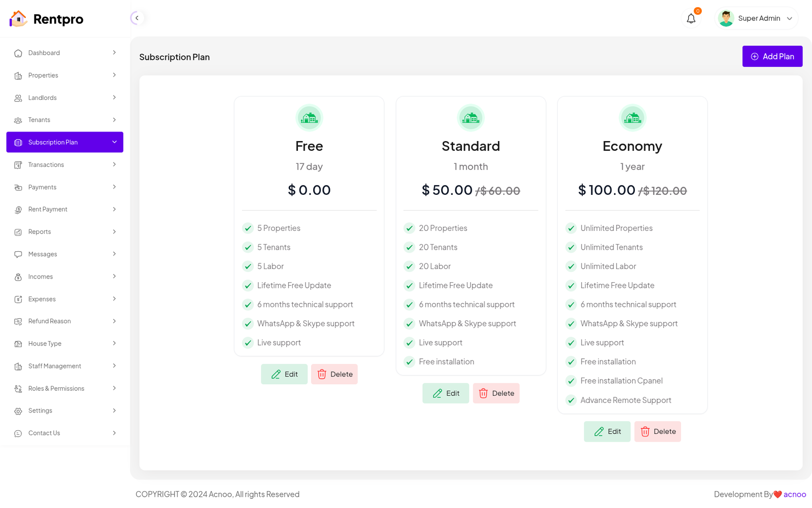Click the Rentpro house logo

point(18,19)
